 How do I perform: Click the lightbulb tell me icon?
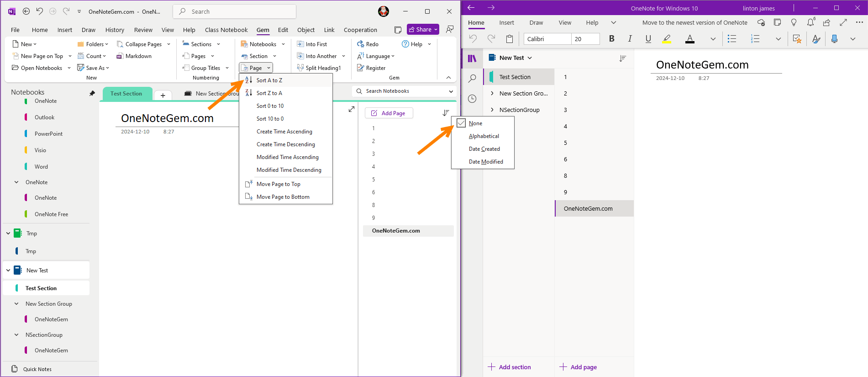[x=794, y=22]
